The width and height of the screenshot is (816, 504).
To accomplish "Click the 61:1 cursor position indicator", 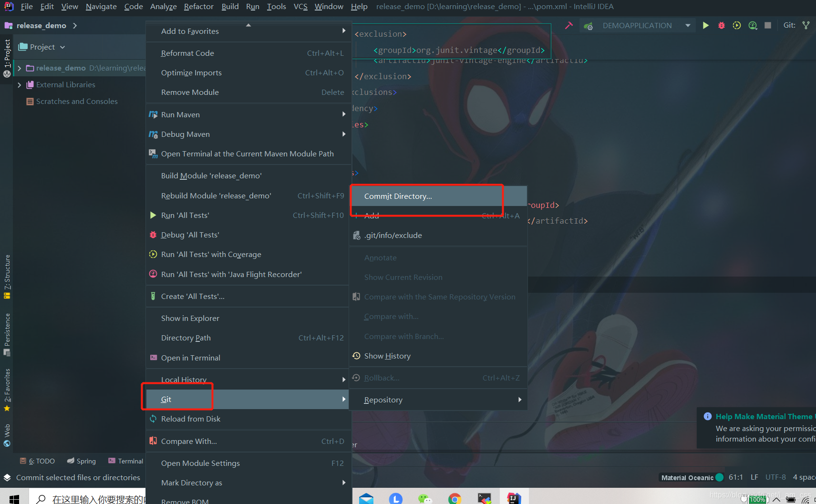I will [x=736, y=477].
